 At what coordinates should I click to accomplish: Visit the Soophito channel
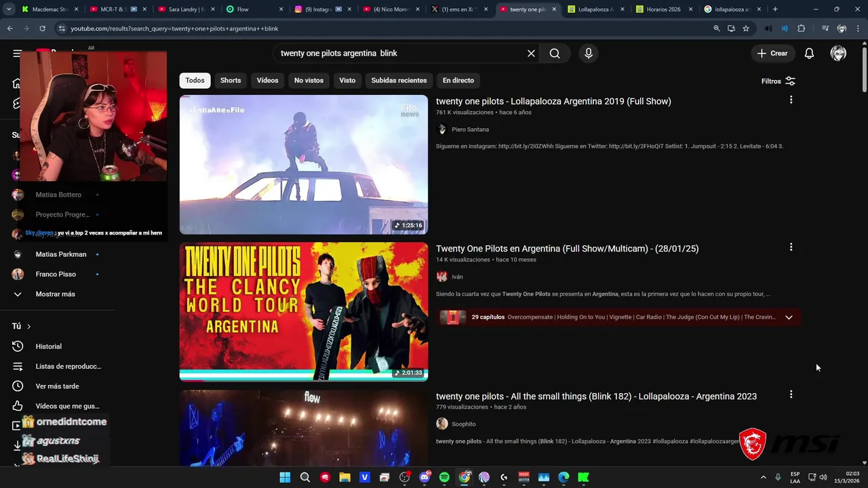coord(463,424)
